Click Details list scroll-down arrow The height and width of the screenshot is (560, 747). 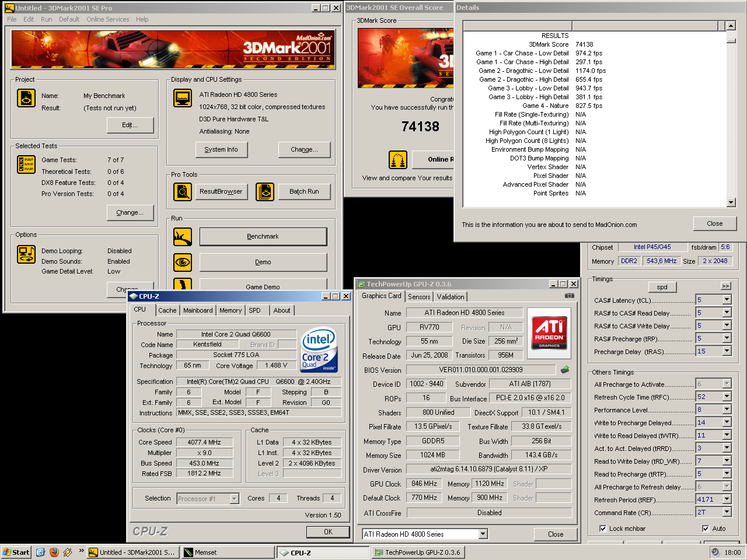click(731, 202)
